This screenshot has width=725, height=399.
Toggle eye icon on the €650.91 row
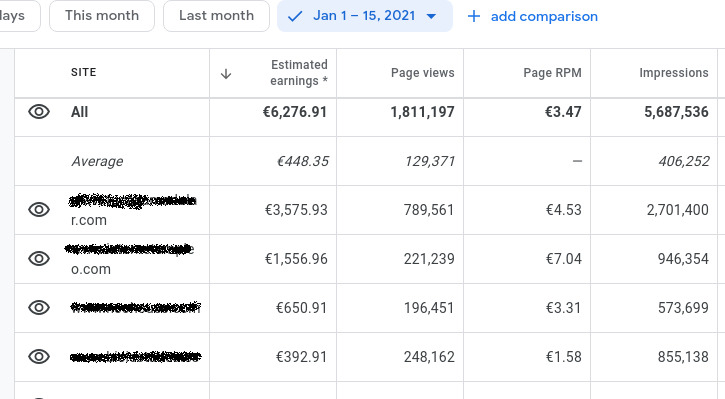tap(39, 307)
